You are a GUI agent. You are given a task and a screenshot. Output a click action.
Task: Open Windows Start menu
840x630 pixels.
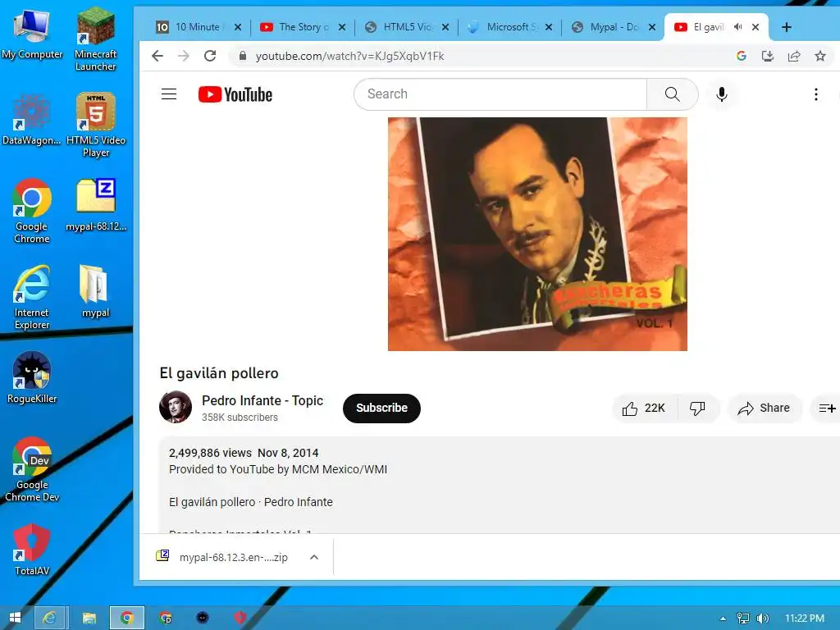coord(15,619)
